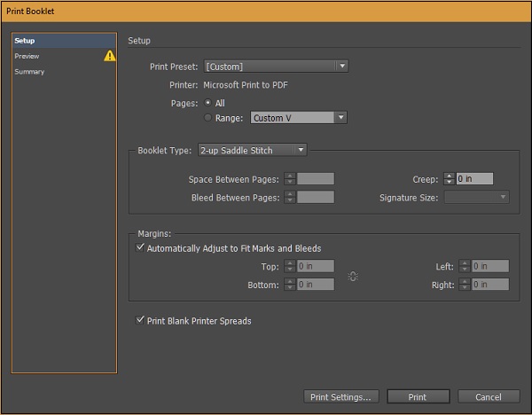This screenshot has width=532, height=415.
Task: Click inside the Creep value field
Action: (x=473, y=178)
